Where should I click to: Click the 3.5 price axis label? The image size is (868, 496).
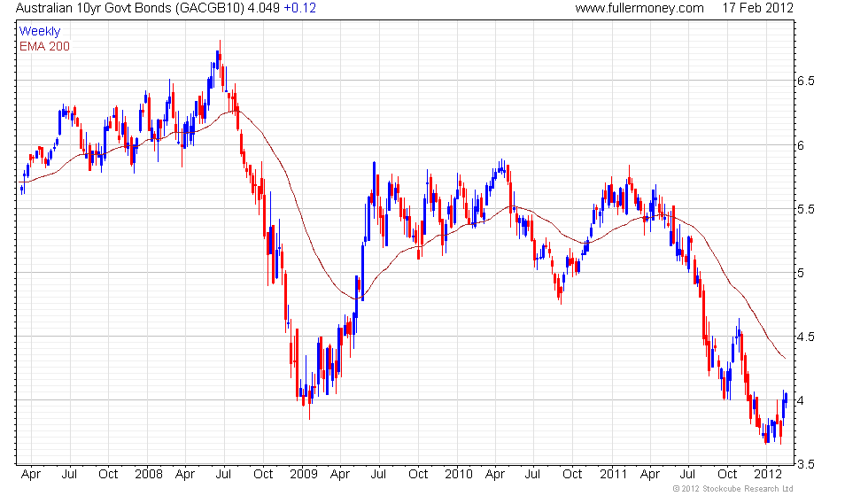click(805, 464)
